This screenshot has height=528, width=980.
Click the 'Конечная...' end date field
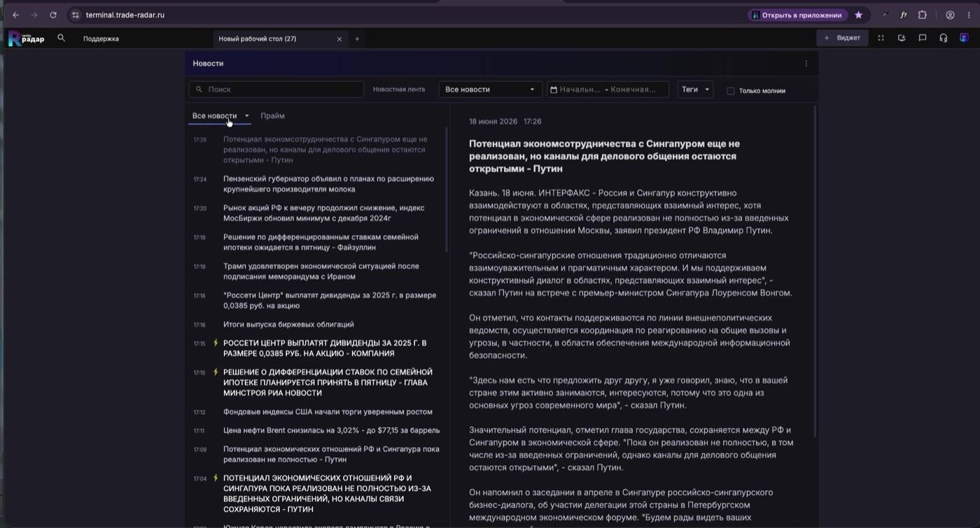coord(633,90)
